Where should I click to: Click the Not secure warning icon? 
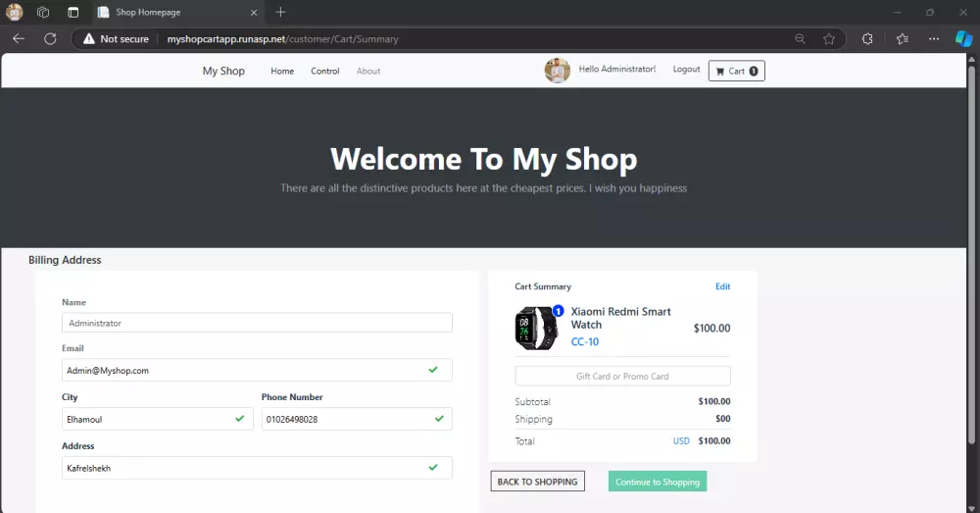pos(89,39)
